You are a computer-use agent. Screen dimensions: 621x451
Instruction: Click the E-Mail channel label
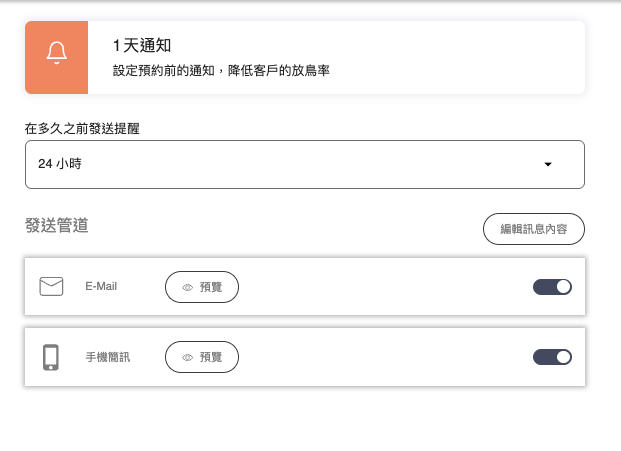(x=101, y=287)
